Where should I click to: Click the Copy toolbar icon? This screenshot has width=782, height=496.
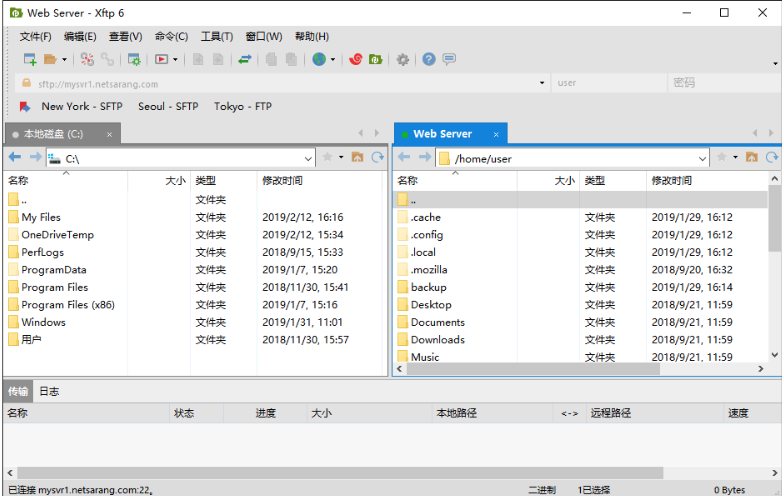[x=271, y=59]
